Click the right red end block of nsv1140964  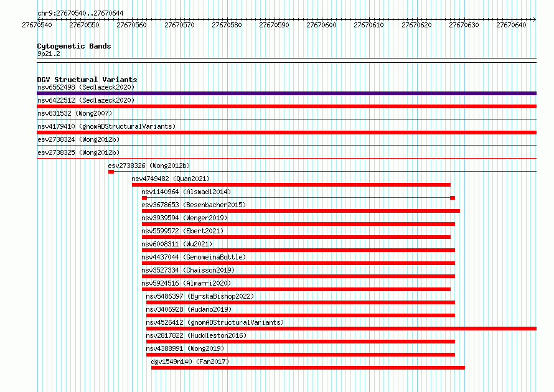[x=453, y=198]
